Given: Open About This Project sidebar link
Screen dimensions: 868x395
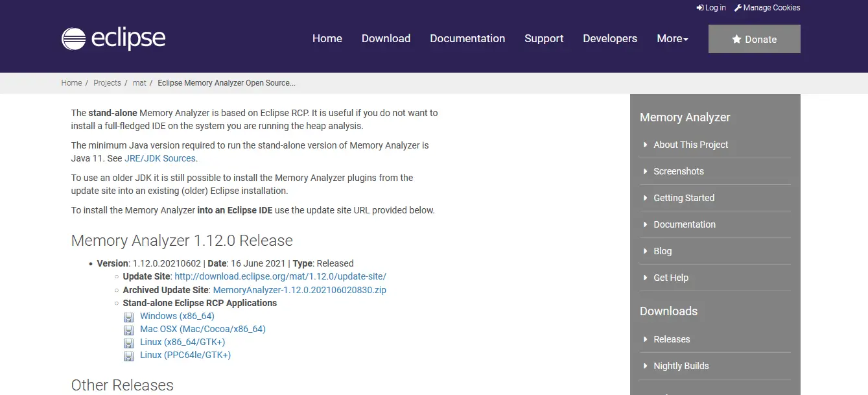Looking at the screenshot, I should (691, 145).
